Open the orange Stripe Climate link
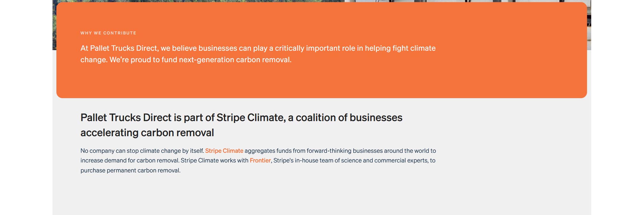Viewport: 644px width, 215px height. tap(224, 151)
